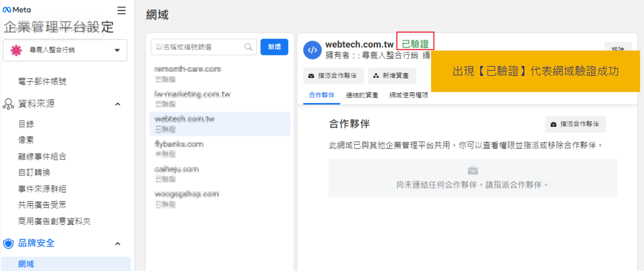Click 新增資產 button
This screenshot has height=271, width=644.
pyautogui.click(x=392, y=76)
